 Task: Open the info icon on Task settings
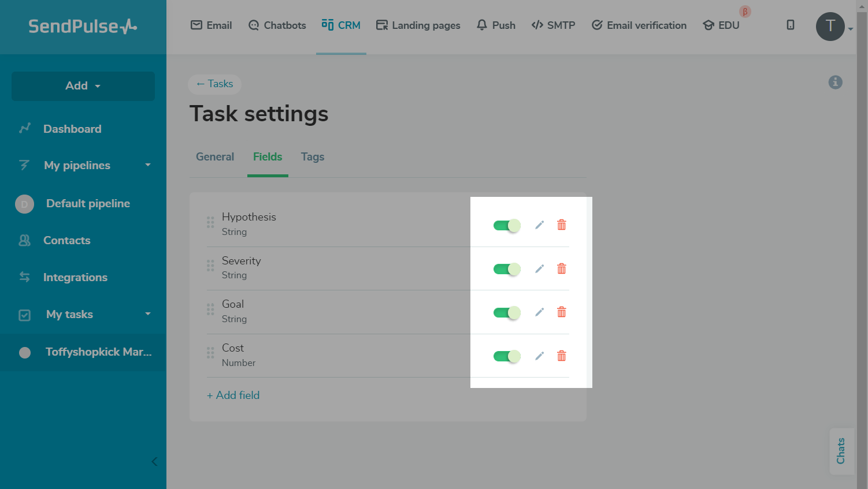tap(835, 83)
